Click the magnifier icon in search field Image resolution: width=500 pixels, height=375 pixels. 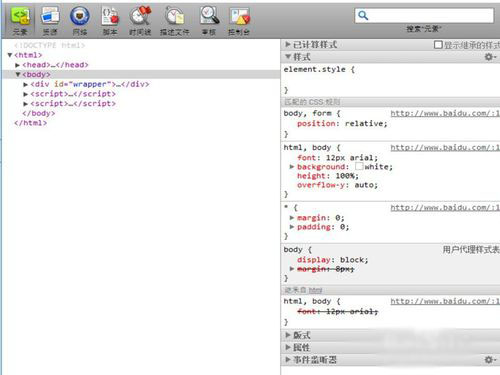point(363,15)
